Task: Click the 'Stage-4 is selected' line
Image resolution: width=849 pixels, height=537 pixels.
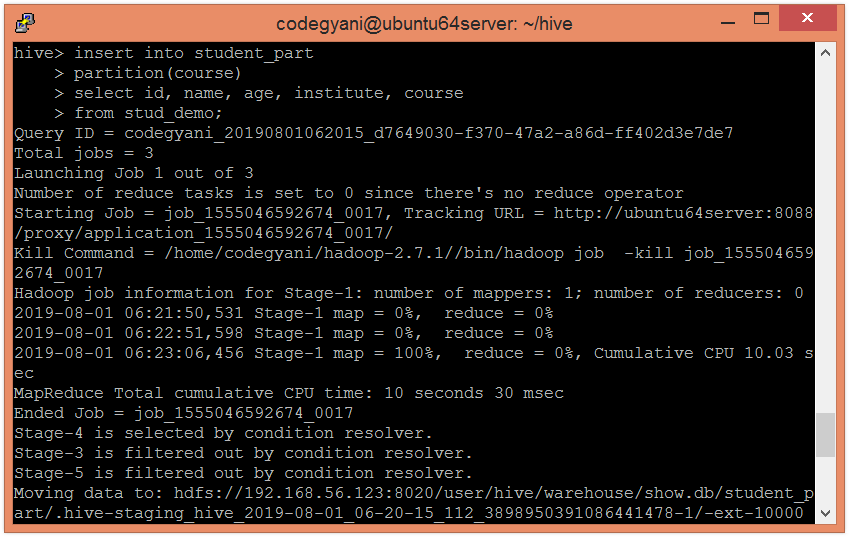Action: [x=222, y=433]
